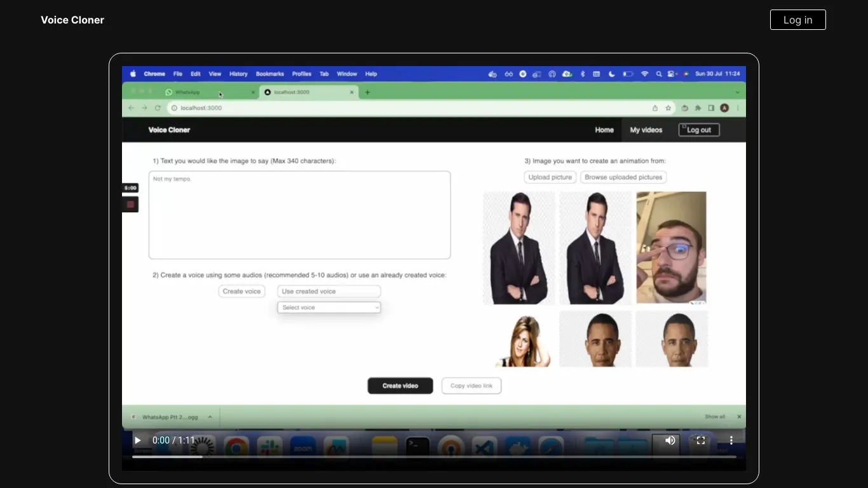Click the Log in button
This screenshot has height=488, width=868.
point(797,20)
